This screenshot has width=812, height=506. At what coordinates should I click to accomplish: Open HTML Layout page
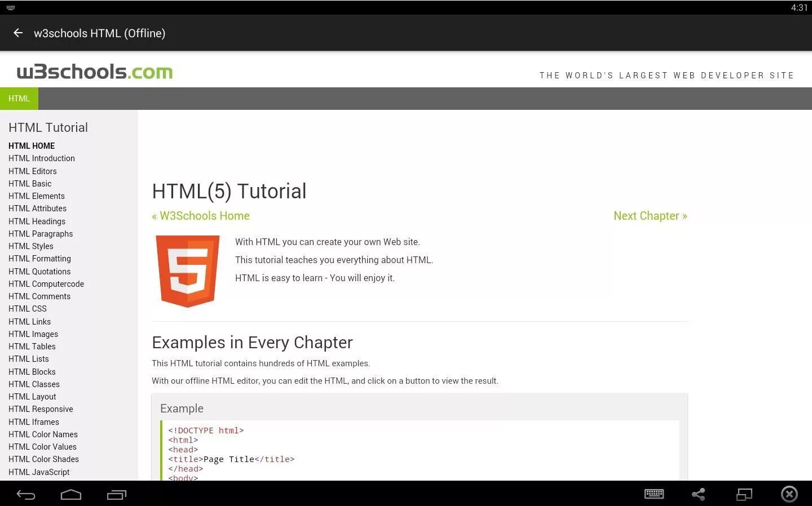click(x=32, y=397)
